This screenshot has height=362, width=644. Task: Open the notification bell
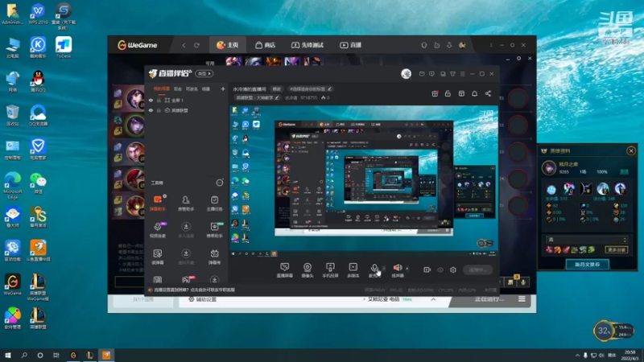point(474,93)
